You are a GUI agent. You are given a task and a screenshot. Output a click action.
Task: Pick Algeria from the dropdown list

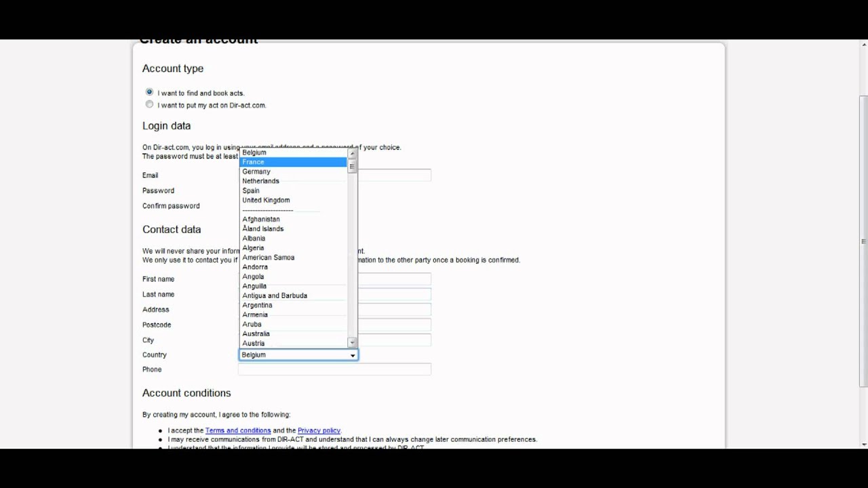[294, 247]
